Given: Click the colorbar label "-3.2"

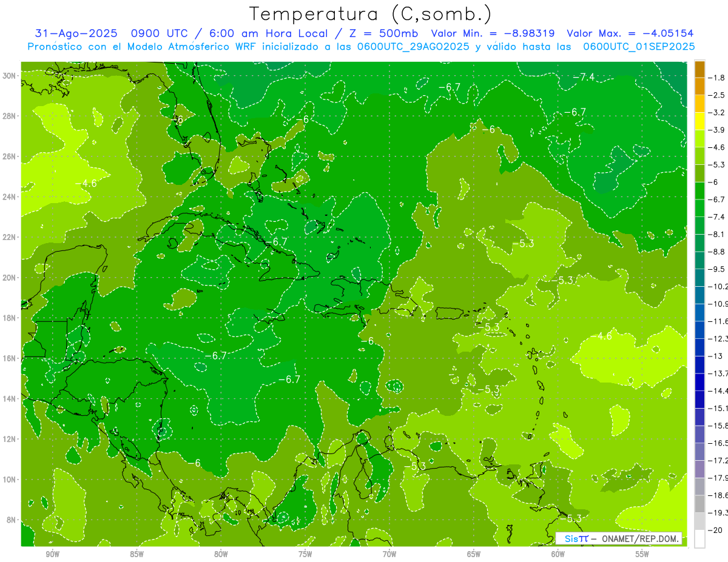Looking at the screenshot, I should [x=716, y=113].
